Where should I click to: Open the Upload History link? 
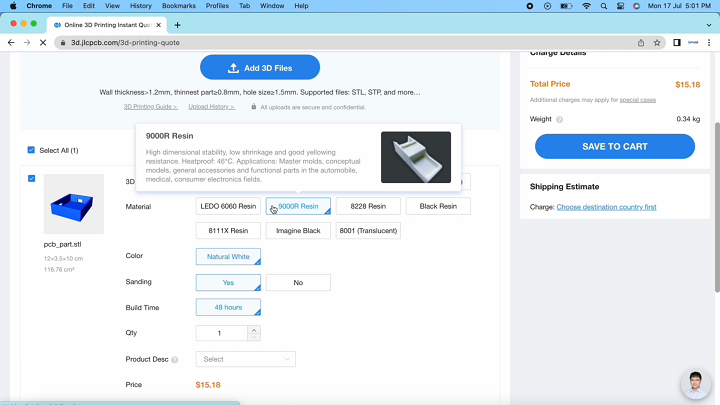(x=212, y=107)
